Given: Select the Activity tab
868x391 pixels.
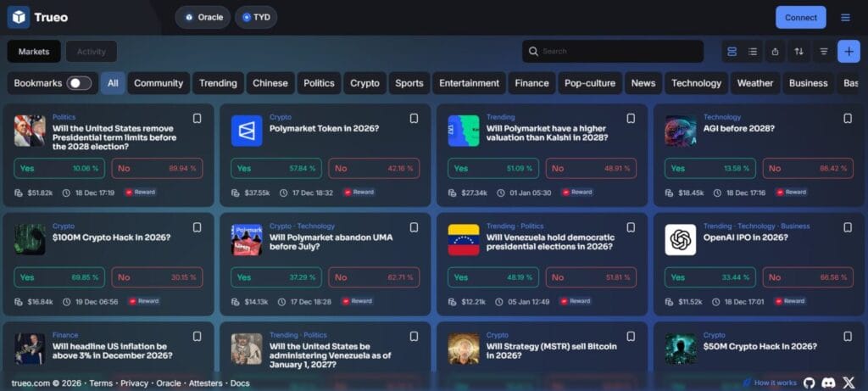Looking at the screenshot, I should coord(92,52).
